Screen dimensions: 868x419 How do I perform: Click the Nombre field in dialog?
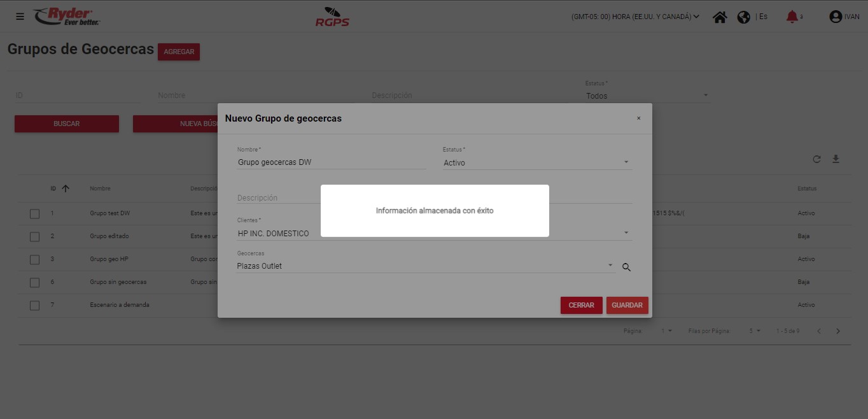(331, 162)
